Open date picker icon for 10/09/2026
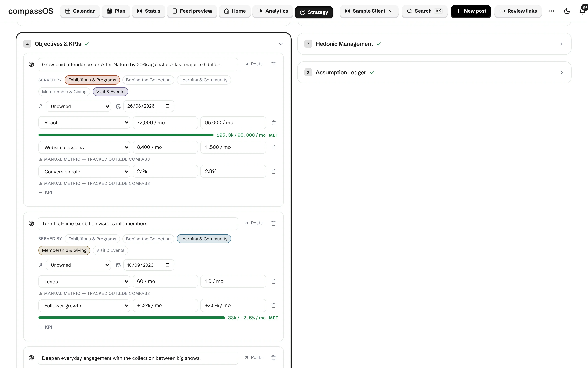The width and height of the screenshot is (588, 368). point(167,265)
